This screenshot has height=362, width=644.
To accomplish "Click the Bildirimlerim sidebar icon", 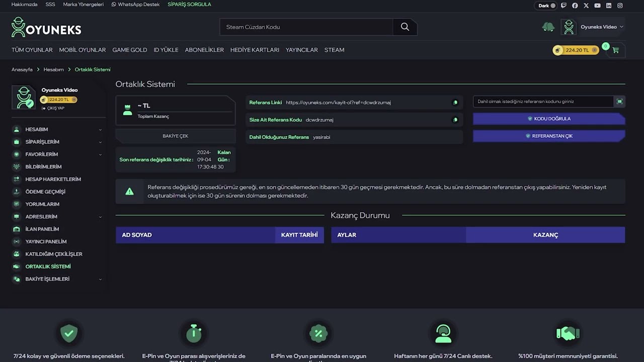I will (16, 166).
